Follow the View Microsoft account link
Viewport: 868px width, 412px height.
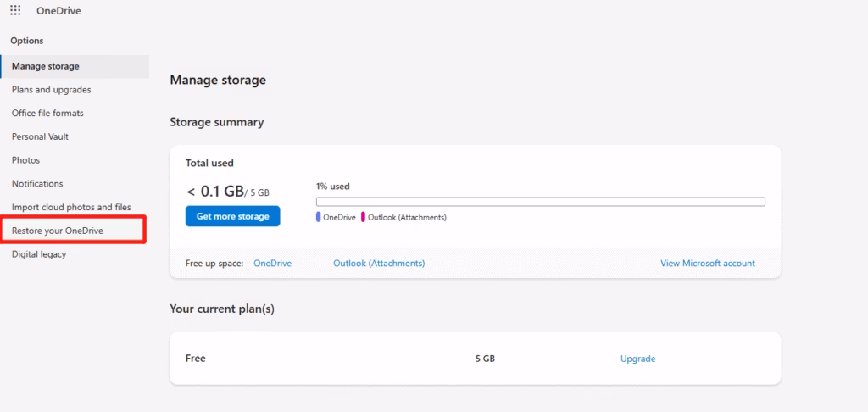[707, 264]
